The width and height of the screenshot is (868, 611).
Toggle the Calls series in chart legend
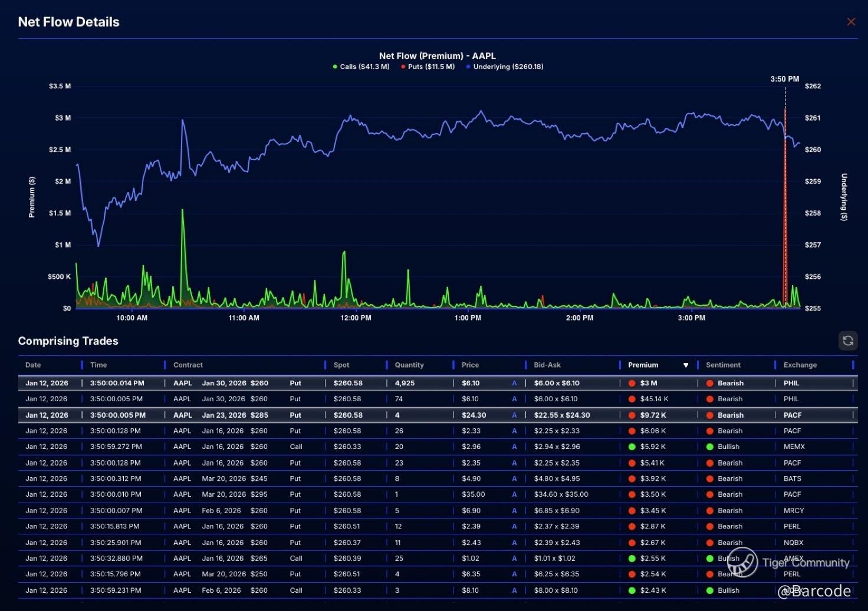(361, 67)
